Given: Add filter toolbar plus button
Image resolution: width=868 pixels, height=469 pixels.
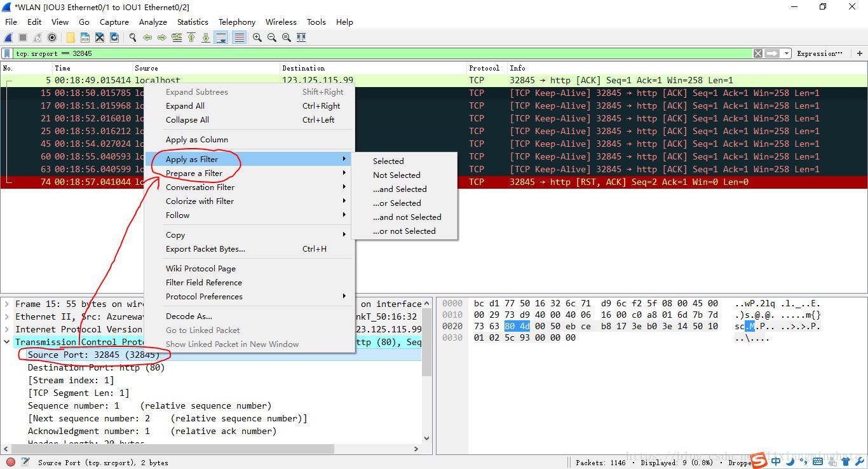Looking at the screenshot, I should pyautogui.click(x=860, y=53).
